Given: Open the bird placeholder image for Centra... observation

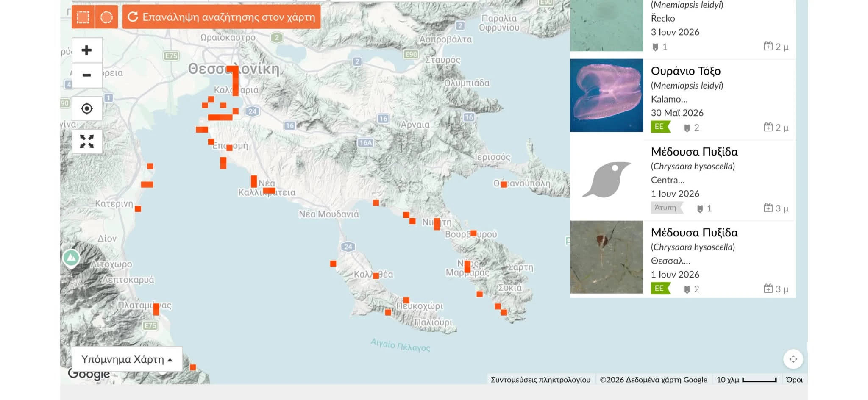Looking at the screenshot, I should [606, 180].
